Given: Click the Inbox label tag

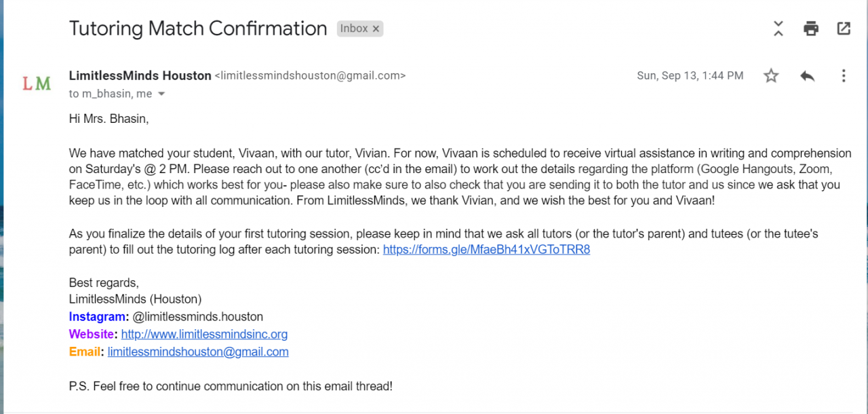Looking at the screenshot, I should [354, 29].
